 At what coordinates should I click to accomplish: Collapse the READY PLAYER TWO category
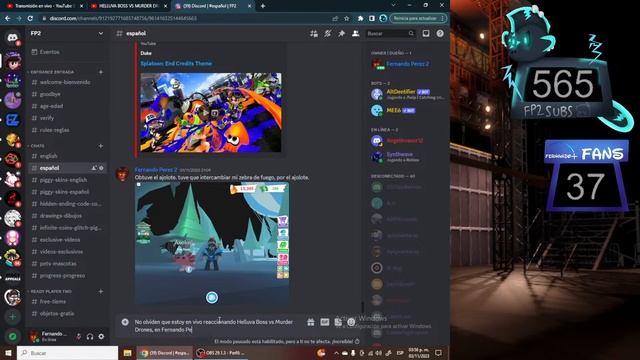[x=50, y=291]
